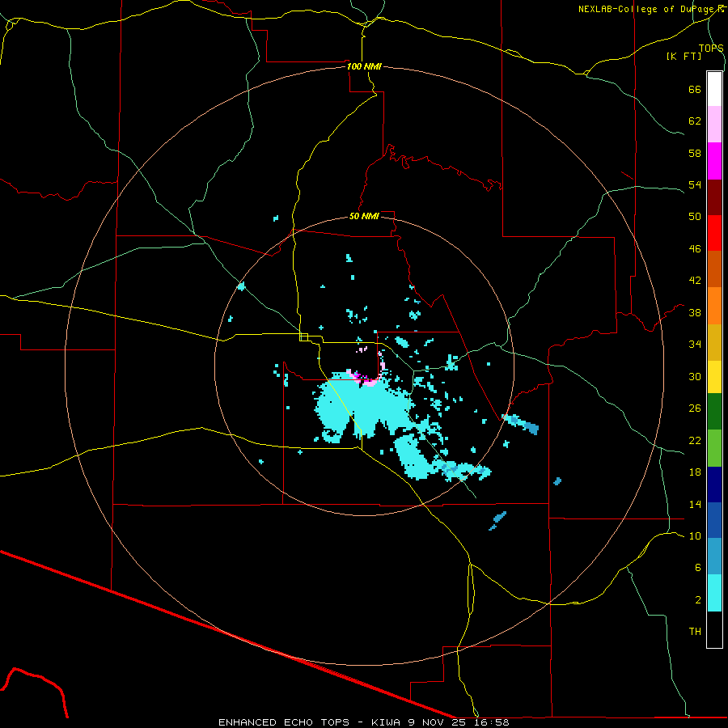Click the '46' legend label
This screenshot has height=728, width=728.
(695, 249)
